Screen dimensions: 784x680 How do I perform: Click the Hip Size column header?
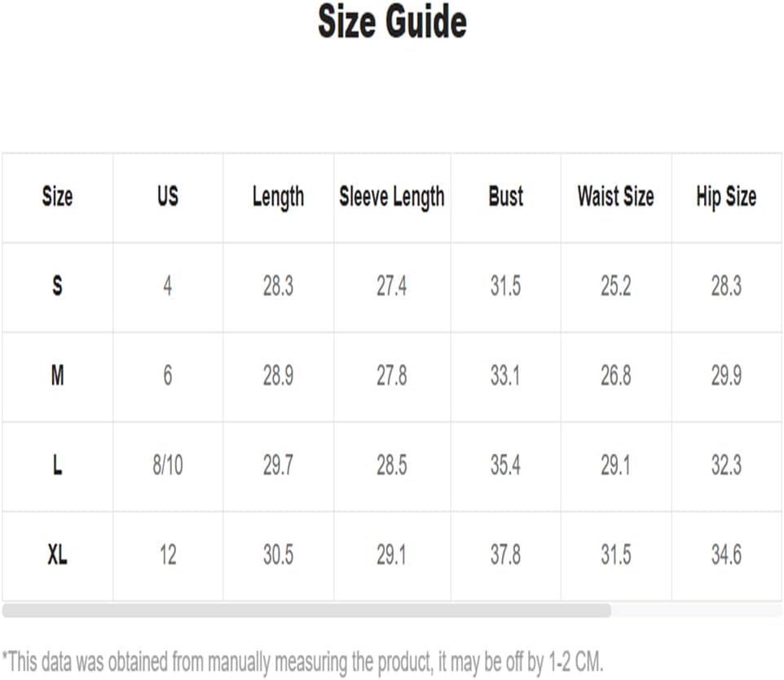(x=726, y=197)
